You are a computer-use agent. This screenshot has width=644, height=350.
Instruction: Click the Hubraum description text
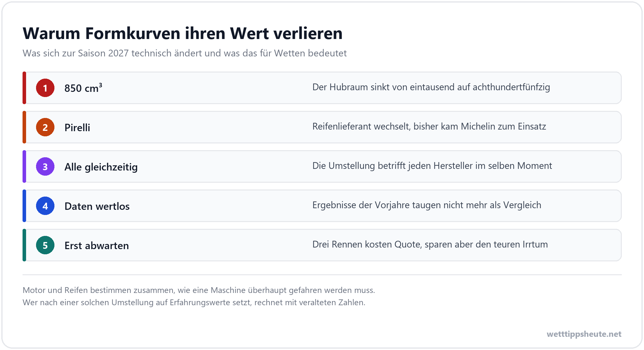[x=431, y=87]
